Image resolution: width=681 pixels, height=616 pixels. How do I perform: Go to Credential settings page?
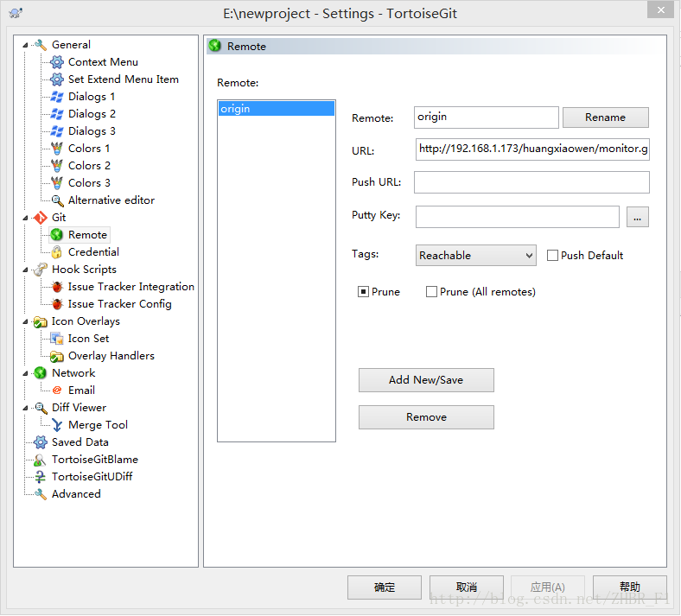click(93, 252)
